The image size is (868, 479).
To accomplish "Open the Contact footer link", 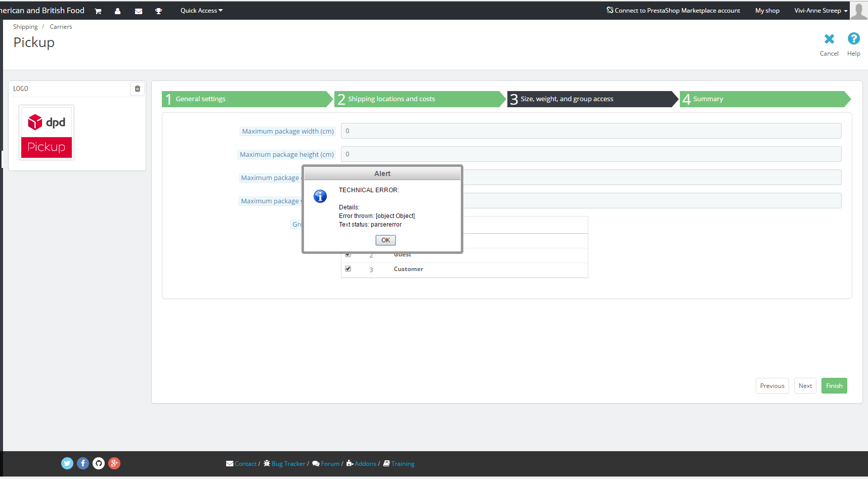I will click(242, 464).
